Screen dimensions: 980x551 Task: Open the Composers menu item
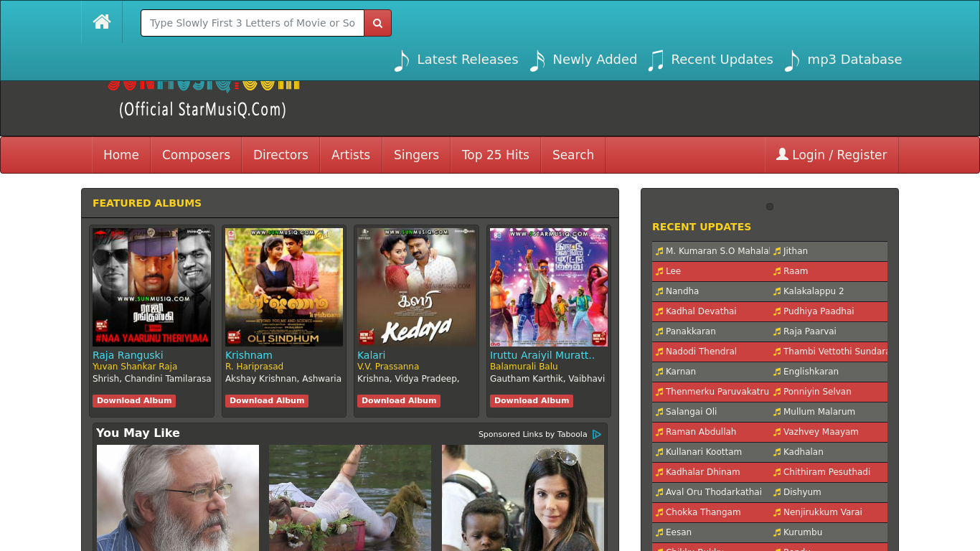click(x=196, y=155)
